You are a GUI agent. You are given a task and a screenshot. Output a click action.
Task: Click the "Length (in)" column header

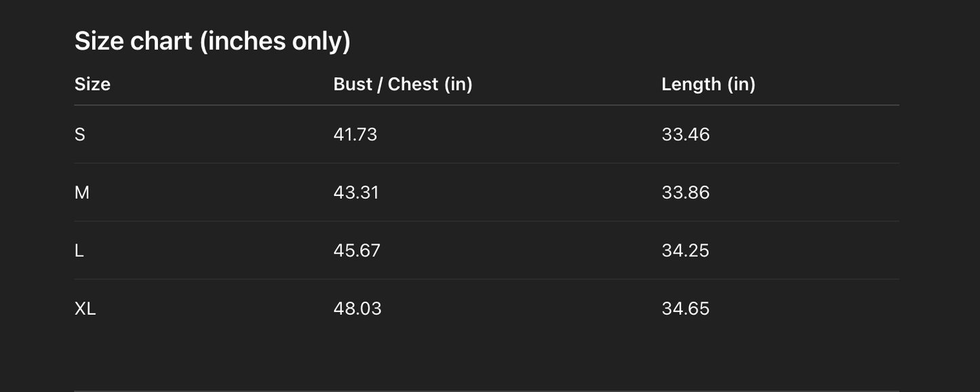[x=708, y=84]
